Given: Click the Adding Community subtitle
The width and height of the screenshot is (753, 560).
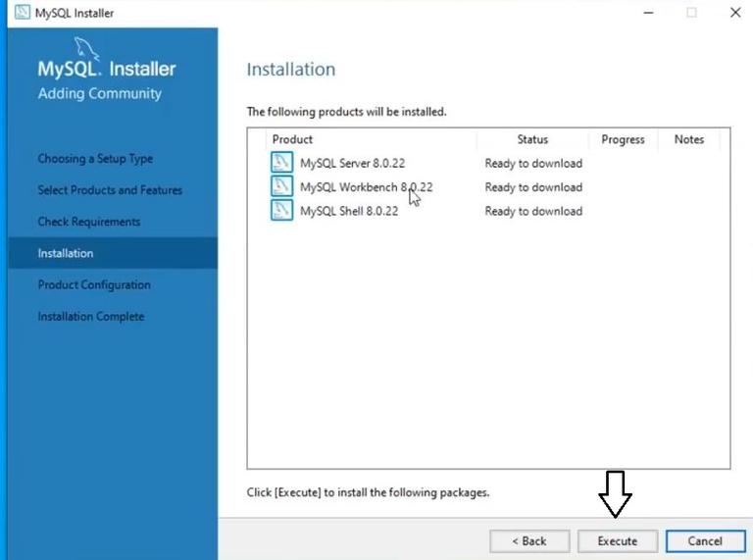Looking at the screenshot, I should click(x=100, y=93).
